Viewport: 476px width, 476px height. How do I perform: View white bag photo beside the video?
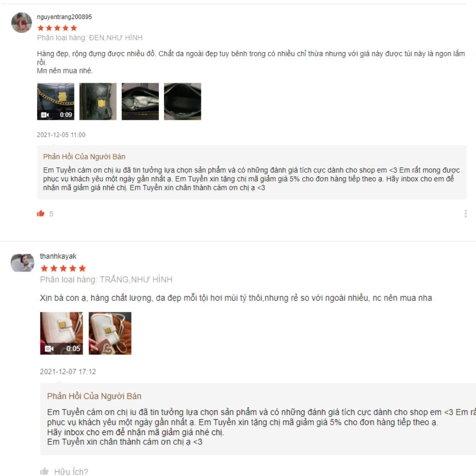pyautogui.click(x=110, y=333)
